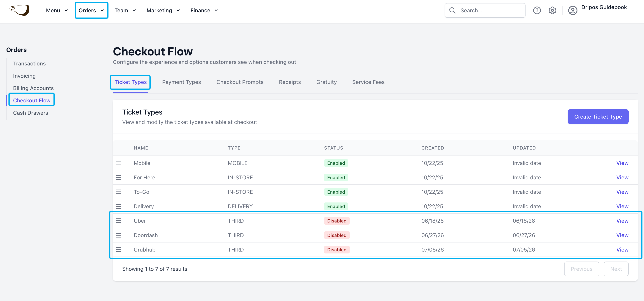Image resolution: width=644 pixels, height=301 pixels.
Task: Click the Create Ticket Type button
Action: [x=598, y=117]
